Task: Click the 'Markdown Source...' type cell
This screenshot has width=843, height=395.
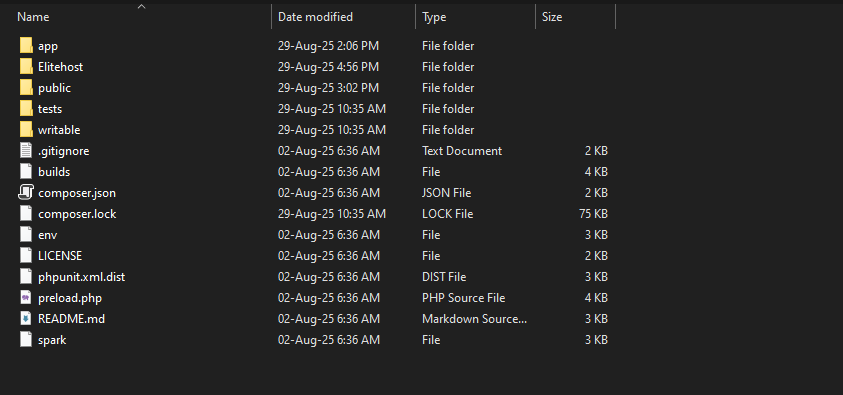Action: pos(474,319)
